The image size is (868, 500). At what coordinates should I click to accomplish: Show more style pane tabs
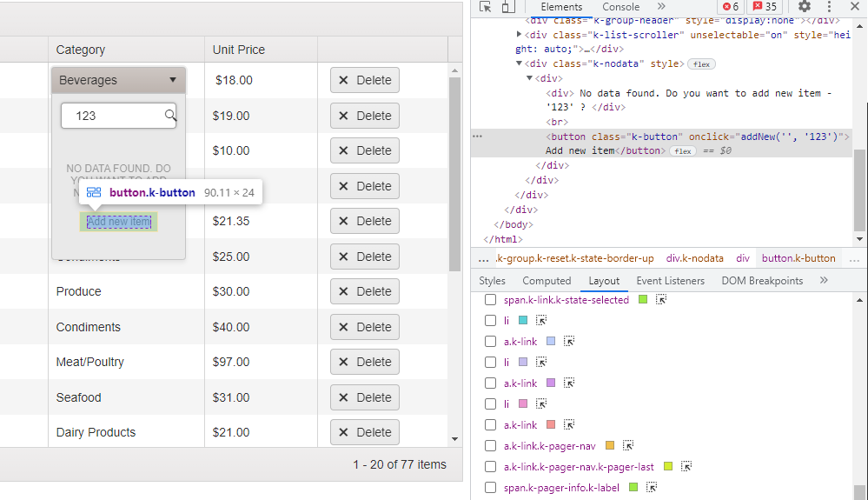pyautogui.click(x=824, y=280)
